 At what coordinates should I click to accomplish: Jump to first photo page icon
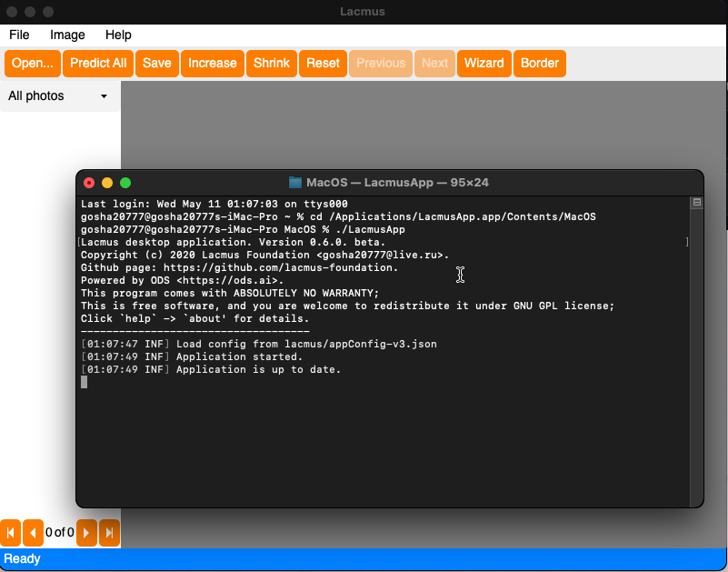pyautogui.click(x=10, y=533)
